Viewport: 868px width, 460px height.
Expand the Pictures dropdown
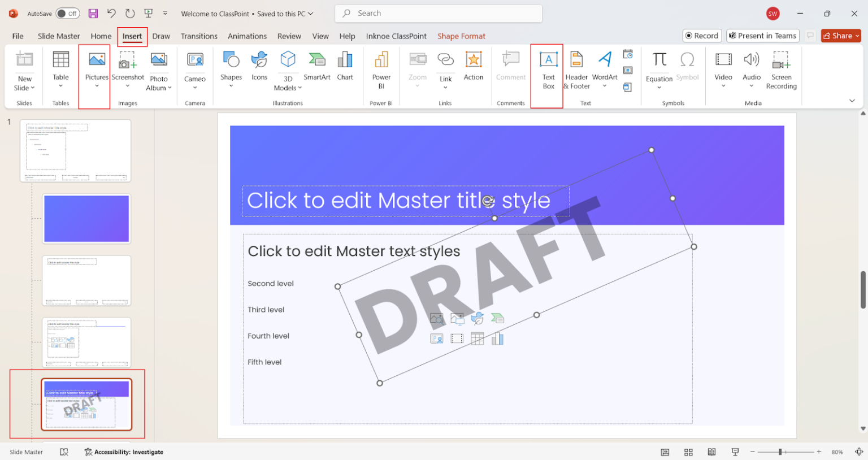[x=97, y=86]
